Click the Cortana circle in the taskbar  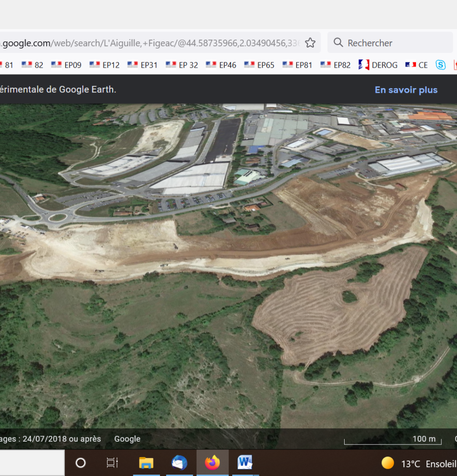point(81,463)
